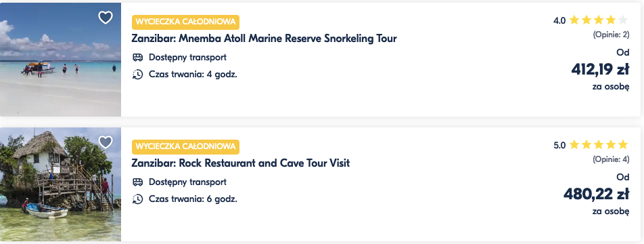Viewport: 644px width, 244px height.
Task: Click Wycieczka całodniowa badge on Rock Restaurant tour
Action: [x=185, y=147]
